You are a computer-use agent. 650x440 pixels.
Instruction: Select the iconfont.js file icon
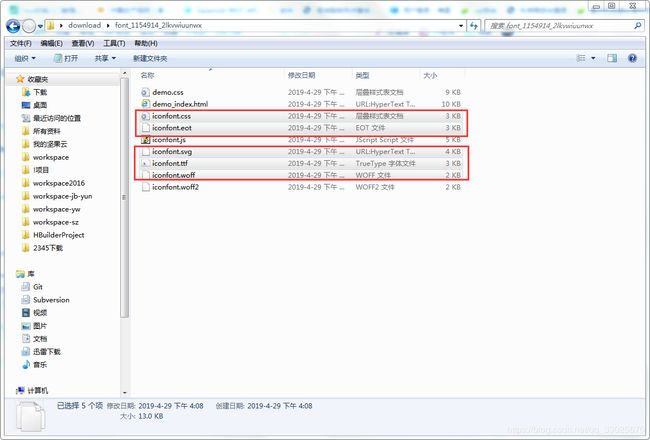(145, 140)
